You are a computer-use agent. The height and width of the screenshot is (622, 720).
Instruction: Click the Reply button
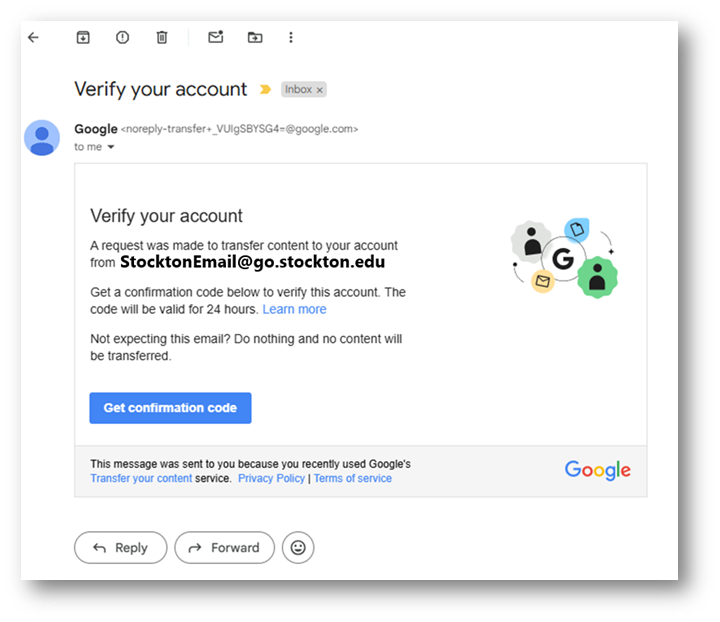click(121, 548)
